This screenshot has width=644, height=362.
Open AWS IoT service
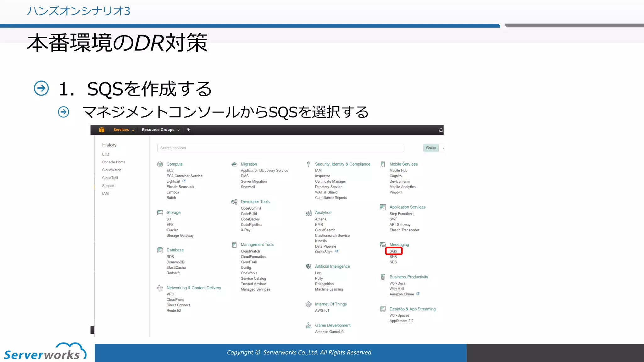[x=322, y=310]
